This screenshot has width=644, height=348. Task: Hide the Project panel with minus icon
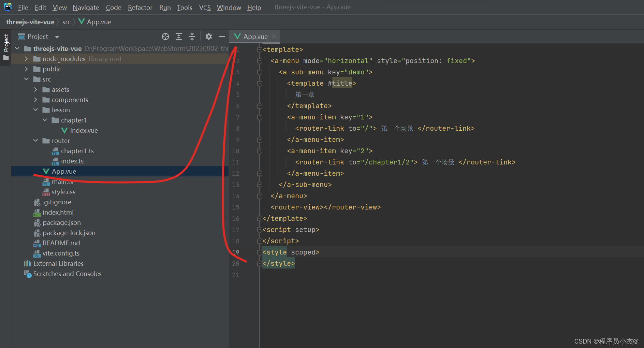[x=222, y=37]
